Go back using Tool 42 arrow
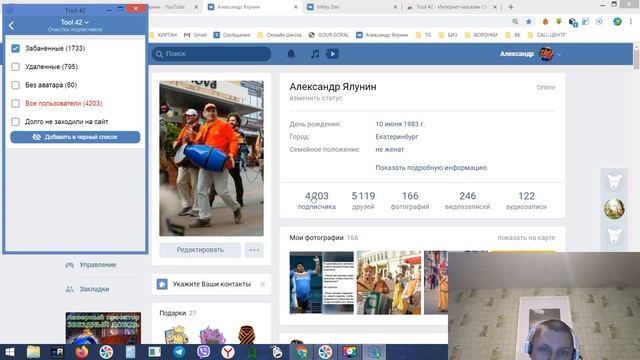640x360 pixels. point(11,26)
